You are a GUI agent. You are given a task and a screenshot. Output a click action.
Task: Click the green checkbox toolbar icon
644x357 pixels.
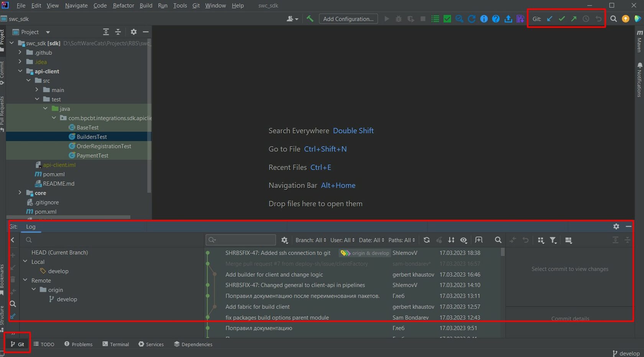point(447,19)
